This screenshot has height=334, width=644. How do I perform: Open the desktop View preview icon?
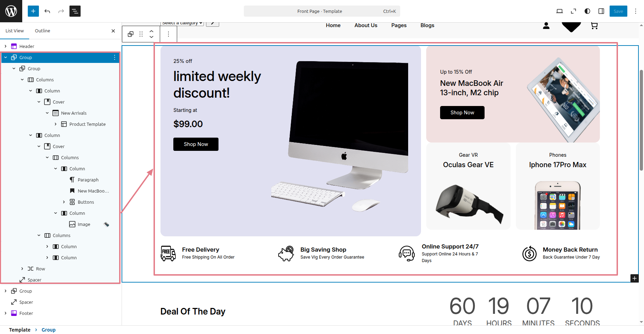point(560,11)
